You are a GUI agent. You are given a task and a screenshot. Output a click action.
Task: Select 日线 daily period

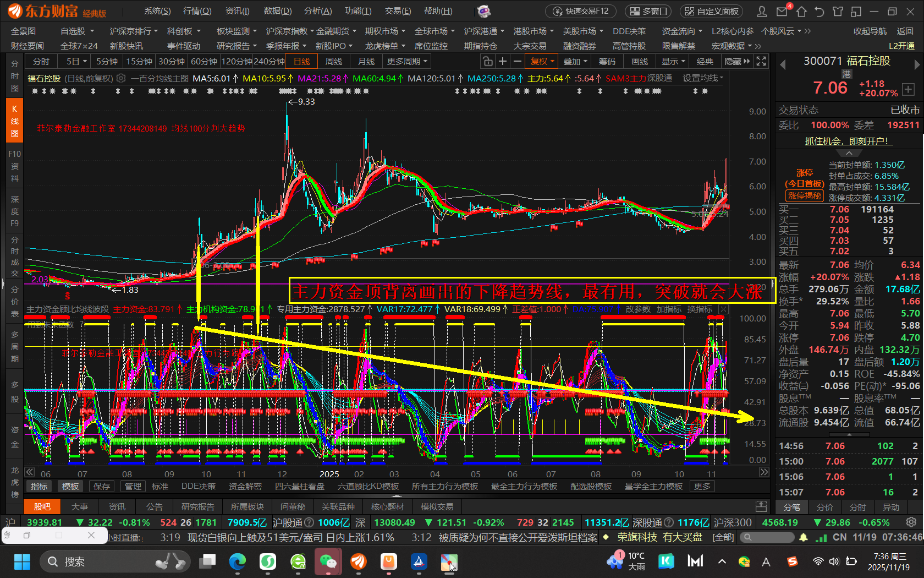tap(301, 61)
